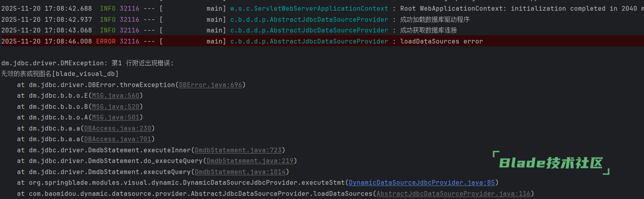Open DynamicDataSourceJdbcProvider.java:85 blue link
The width and height of the screenshot is (644, 199).
422,183
